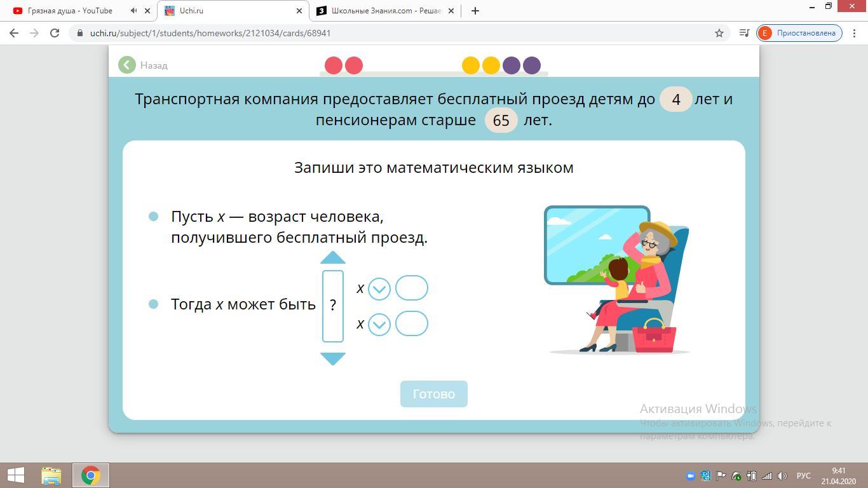Open the comparison sign dropdown for first x
Viewport: 868px width, 488px height.
pos(379,289)
